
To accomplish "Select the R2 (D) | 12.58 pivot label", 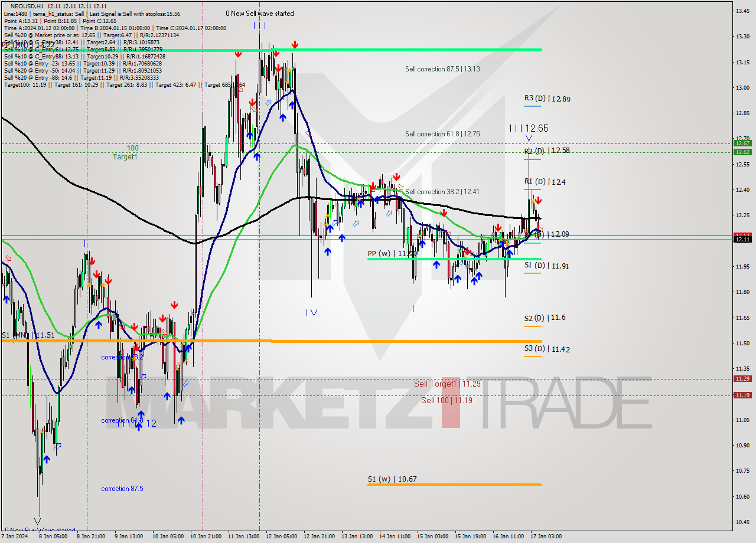I will click(x=547, y=151).
